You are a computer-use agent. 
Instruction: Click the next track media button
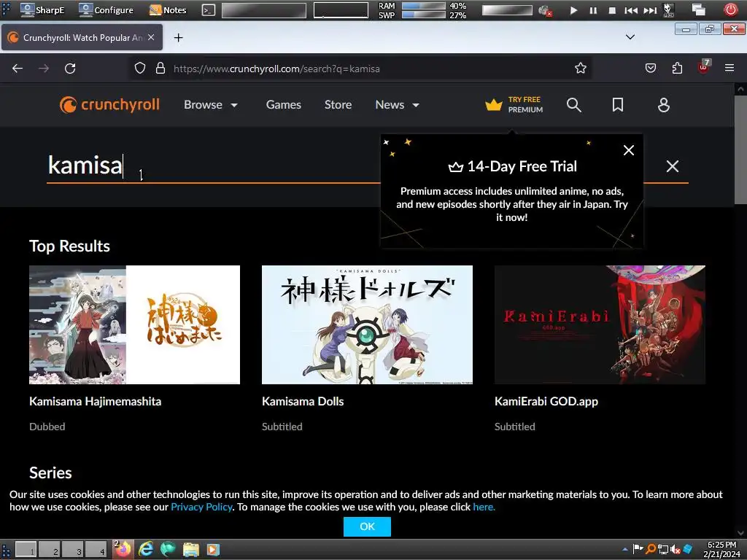650,10
